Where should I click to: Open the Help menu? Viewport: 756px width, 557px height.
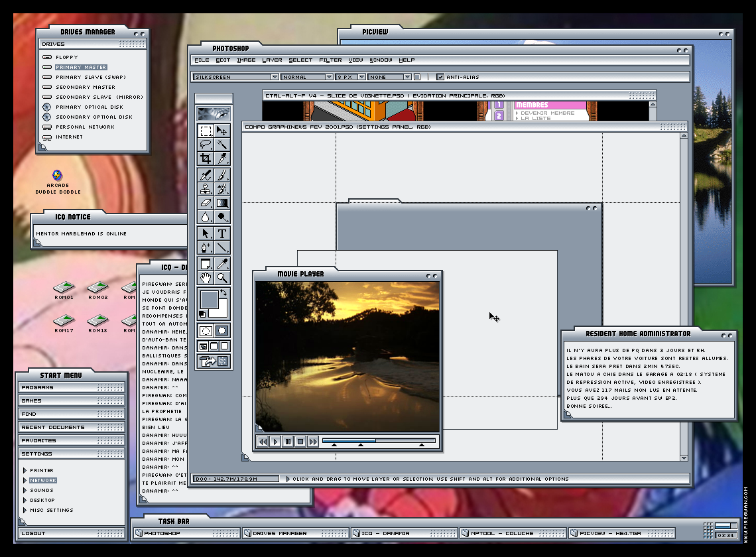(407, 60)
